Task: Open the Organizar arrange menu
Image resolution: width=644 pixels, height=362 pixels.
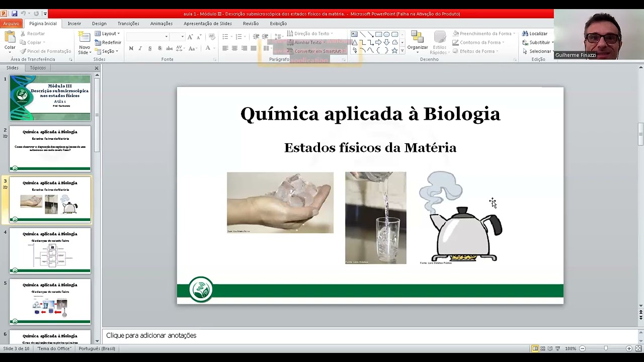Action: tap(417, 42)
